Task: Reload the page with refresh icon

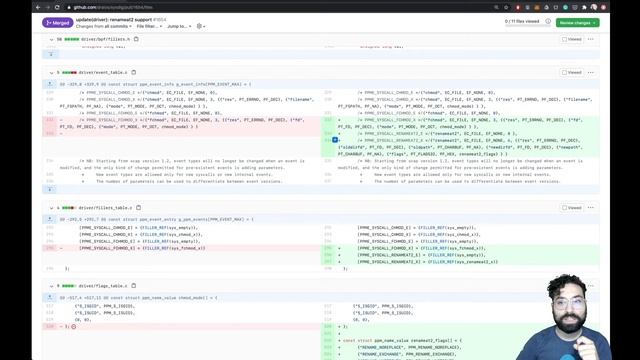Action: [x=57, y=7]
